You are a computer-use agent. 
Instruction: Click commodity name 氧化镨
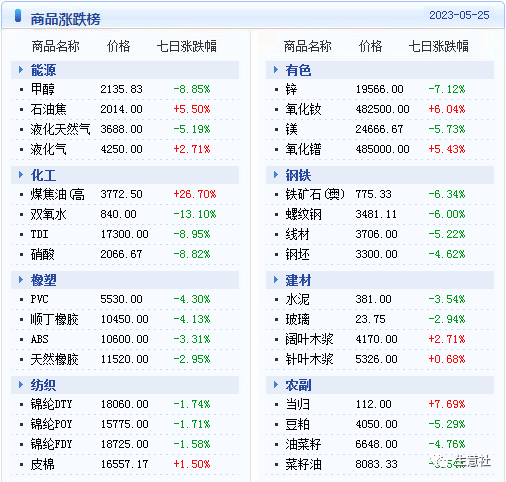(303, 149)
